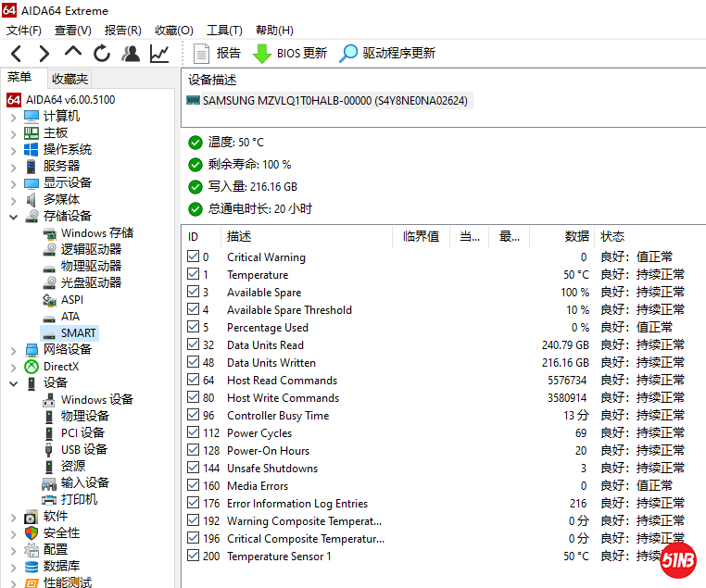The height and width of the screenshot is (588, 706).
Task: Select 物理驱动器 in the storage tree
Action: coord(91,267)
